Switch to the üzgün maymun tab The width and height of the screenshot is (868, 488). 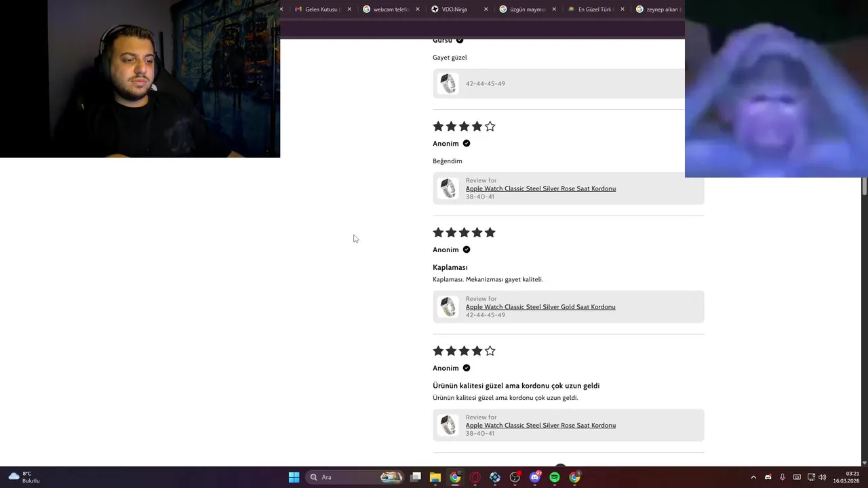coord(526,9)
